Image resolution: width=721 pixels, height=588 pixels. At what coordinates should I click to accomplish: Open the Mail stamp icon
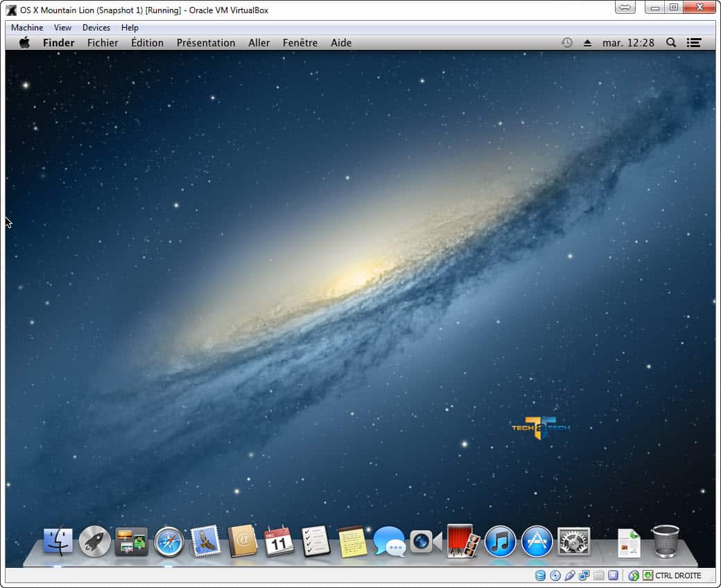[x=205, y=541]
